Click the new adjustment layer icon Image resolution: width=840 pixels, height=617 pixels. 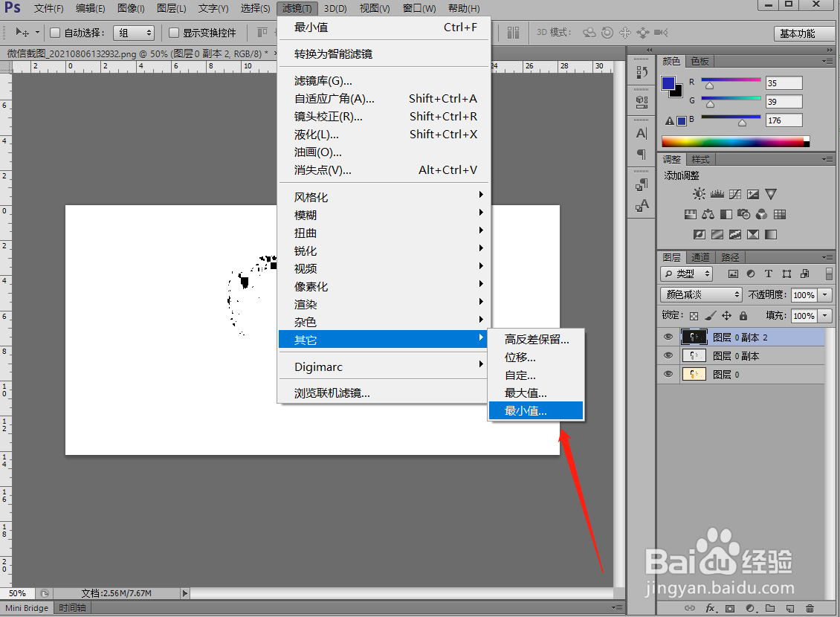point(751,608)
